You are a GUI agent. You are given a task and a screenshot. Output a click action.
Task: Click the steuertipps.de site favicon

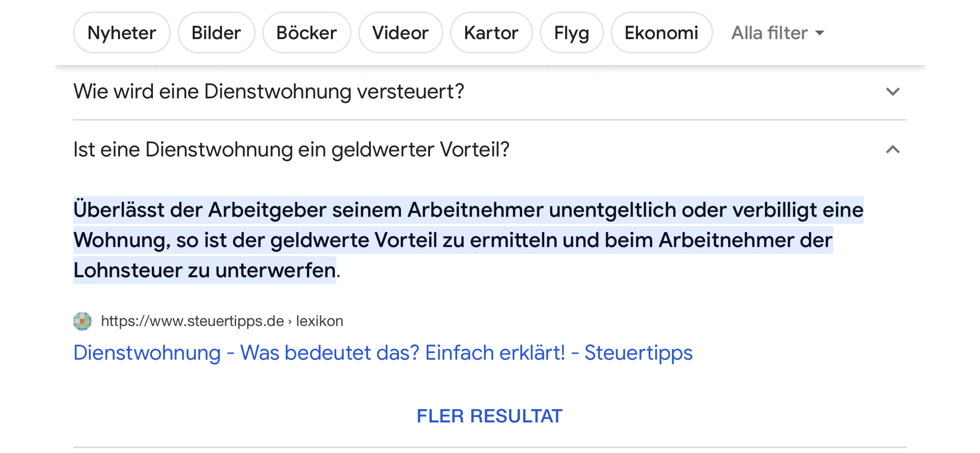(82, 321)
